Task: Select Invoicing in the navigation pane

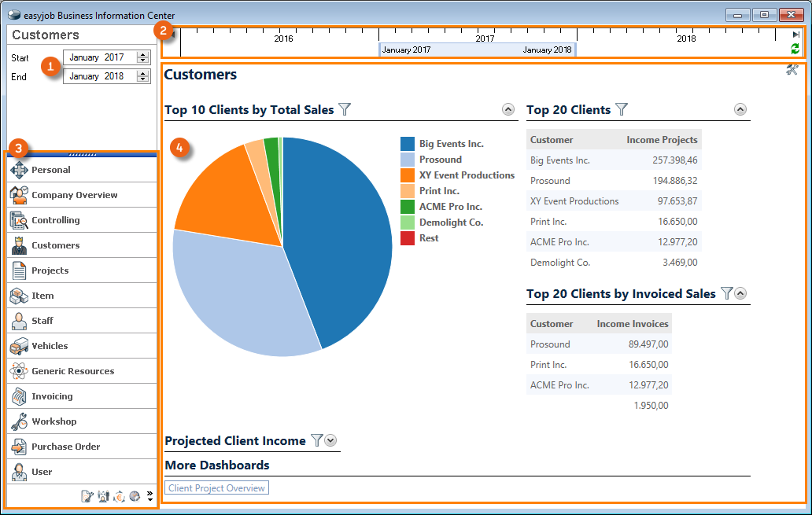Action: click(52, 396)
